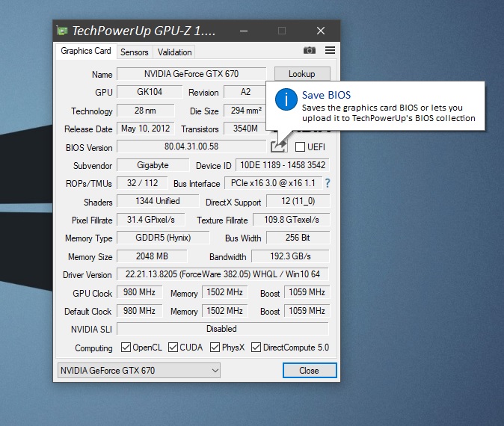Click the Bus Interface question mark icon
The height and width of the screenshot is (426, 504).
327,183
